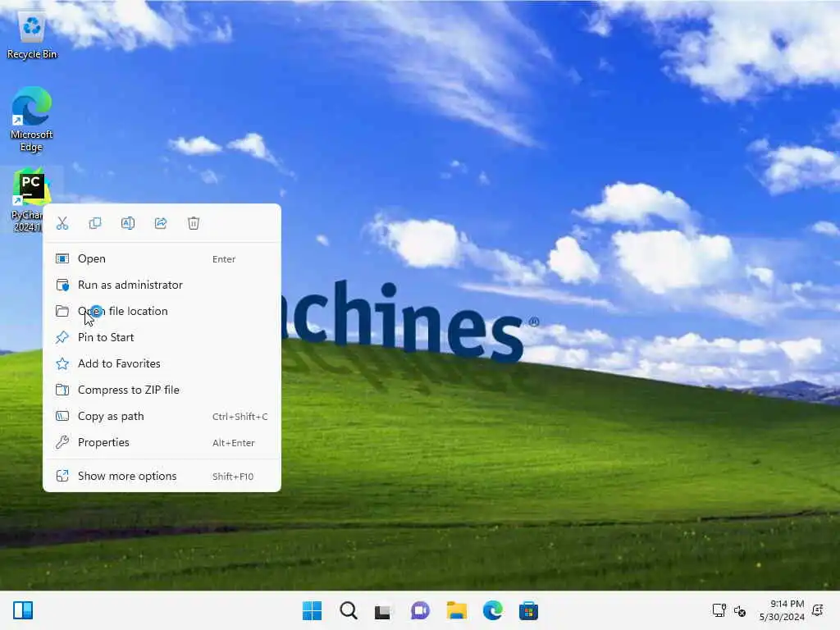Open the Windows Start menu

coord(312,610)
